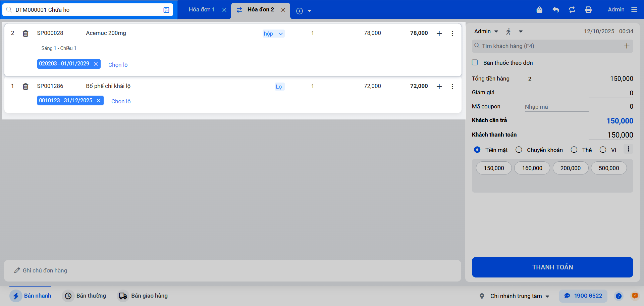
Task: Click the walking person icon beside Admin seller
Action: [508, 32]
